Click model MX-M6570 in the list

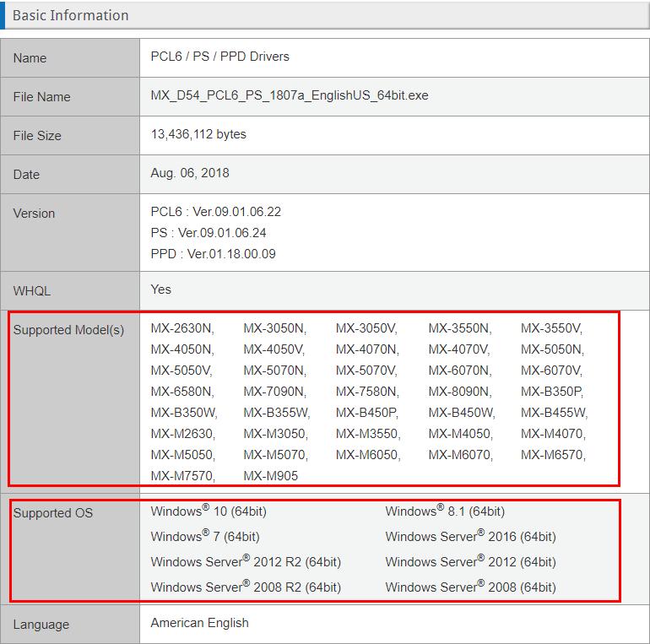(x=552, y=455)
